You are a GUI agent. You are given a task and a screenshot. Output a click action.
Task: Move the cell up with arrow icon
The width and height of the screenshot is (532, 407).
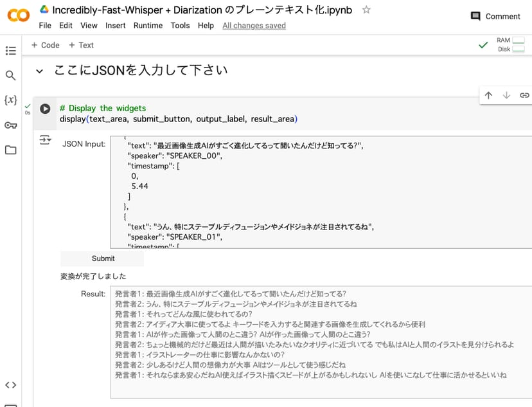click(488, 95)
